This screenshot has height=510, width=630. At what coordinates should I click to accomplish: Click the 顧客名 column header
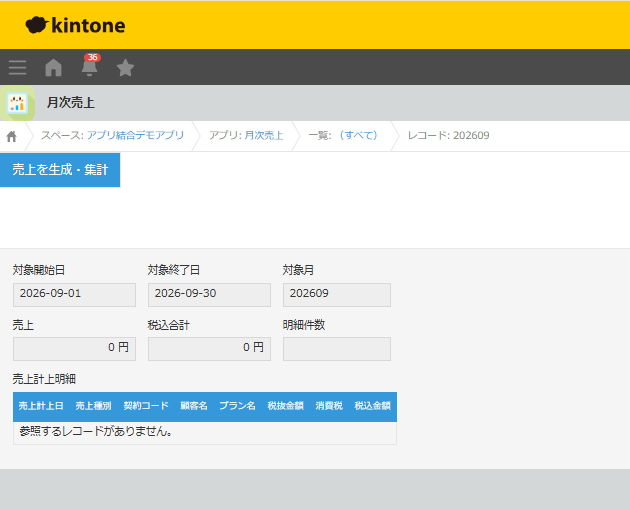194,406
